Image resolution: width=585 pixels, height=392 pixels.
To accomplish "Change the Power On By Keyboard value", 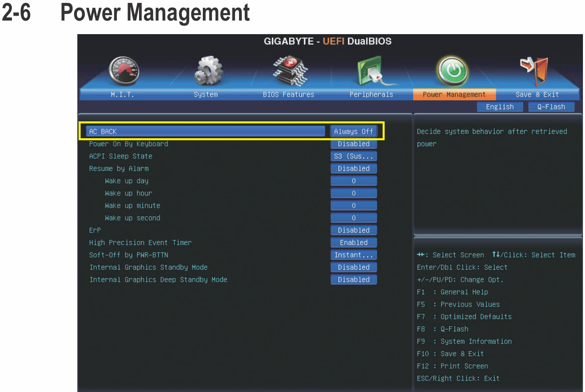I will tap(354, 144).
